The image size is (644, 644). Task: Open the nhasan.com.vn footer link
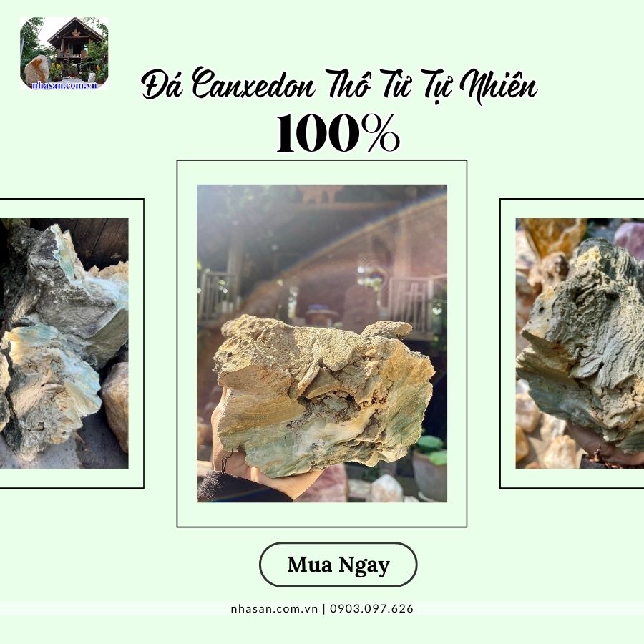274,608
